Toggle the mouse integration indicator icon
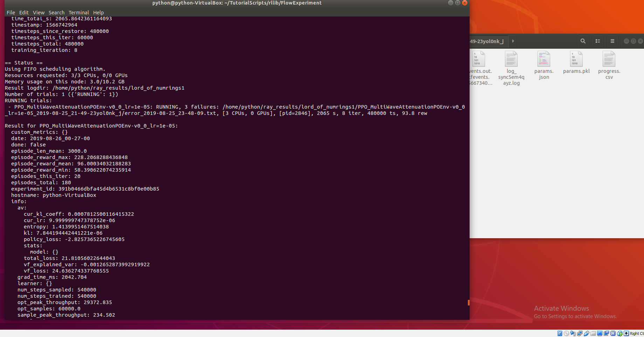The image size is (644, 337). [x=619, y=333]
